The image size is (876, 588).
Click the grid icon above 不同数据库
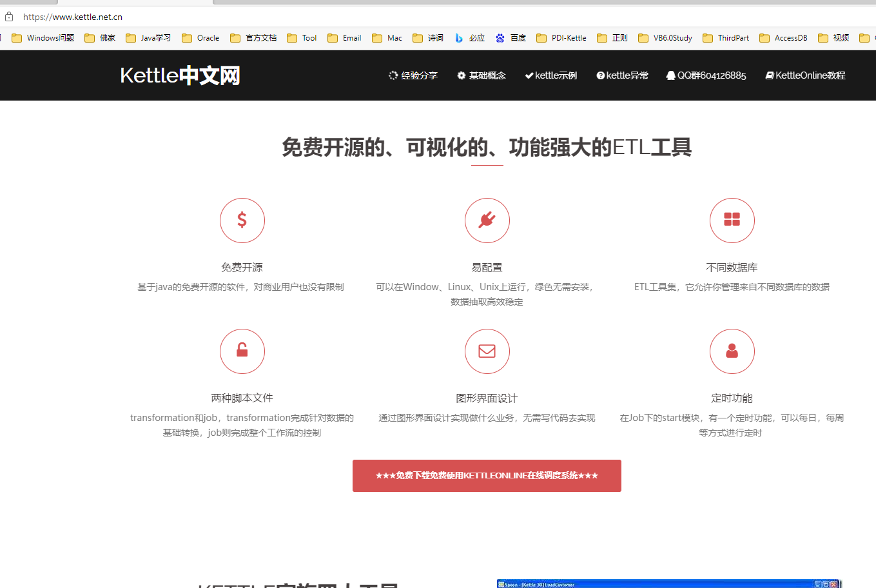click(x=732, y=220)
